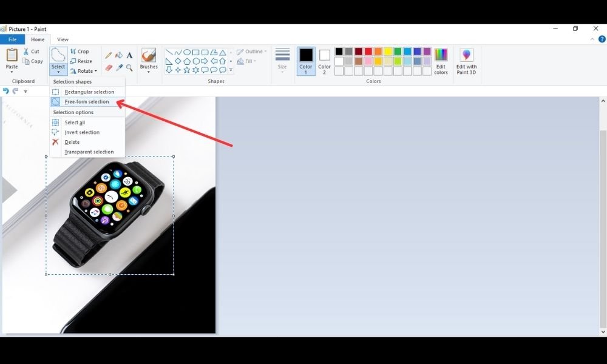The height and width of the screenshot is (364, 607).
Task: Choose the Oval shape
Action: [x=187, y=52]
